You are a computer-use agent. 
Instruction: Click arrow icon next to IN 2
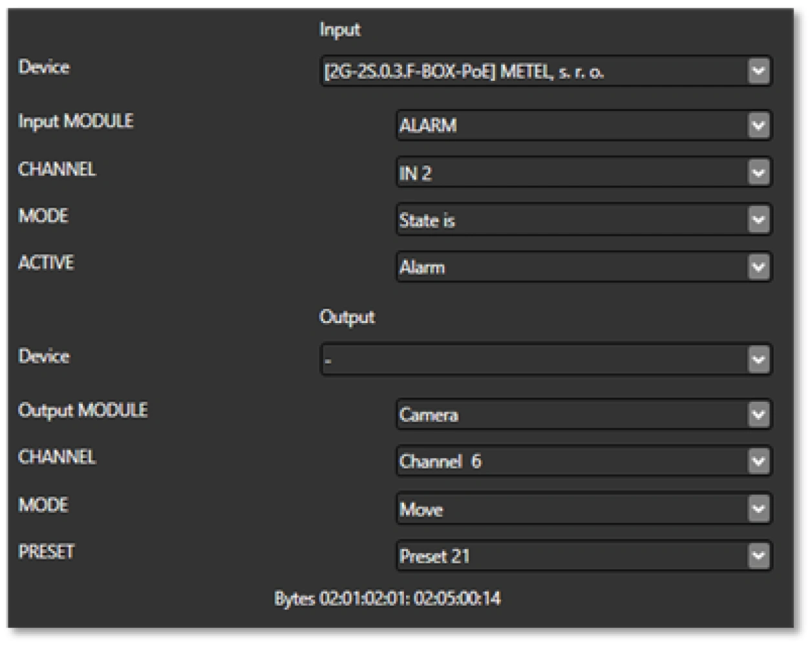[759, 172]
